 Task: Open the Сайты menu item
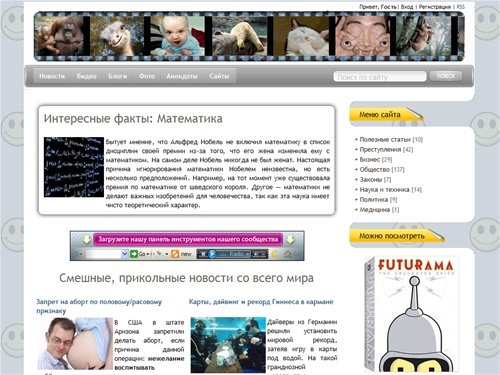219,76
